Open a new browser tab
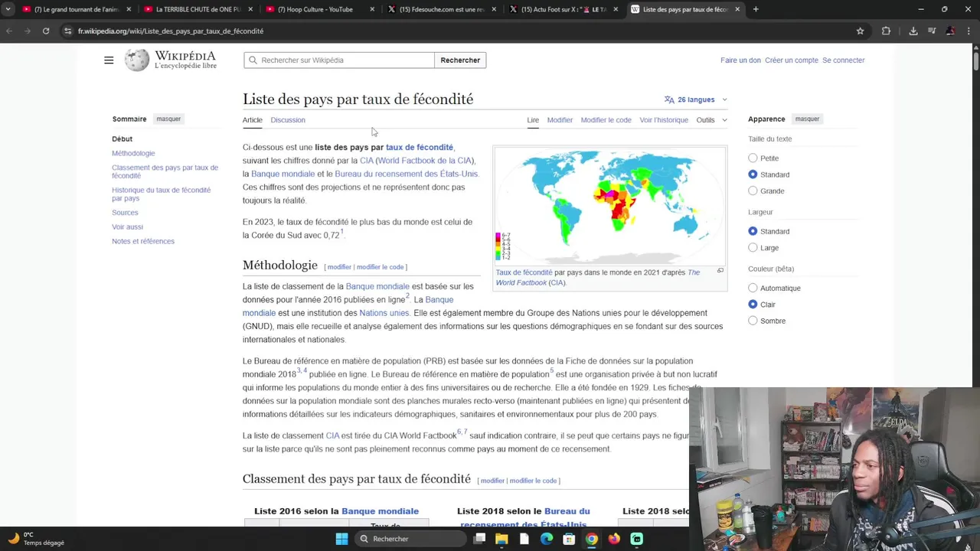 756,9
